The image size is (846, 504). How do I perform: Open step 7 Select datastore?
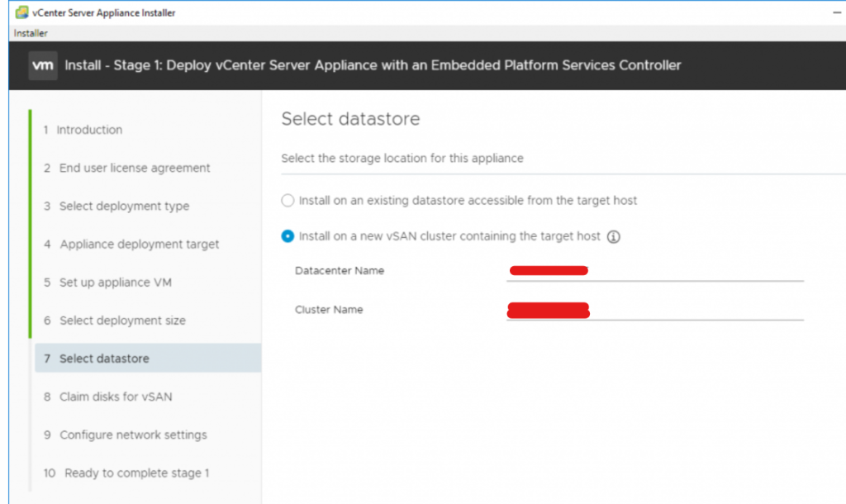tap(148, 359)
